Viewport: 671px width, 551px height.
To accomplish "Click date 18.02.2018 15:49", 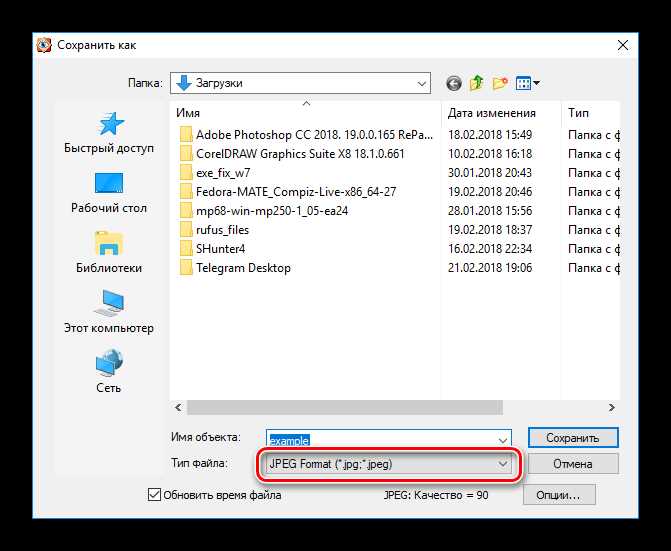I will [490, 135].
